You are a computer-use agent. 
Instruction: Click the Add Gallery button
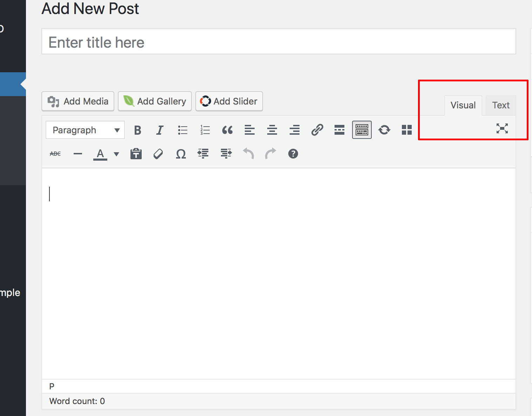click(155, 101)
